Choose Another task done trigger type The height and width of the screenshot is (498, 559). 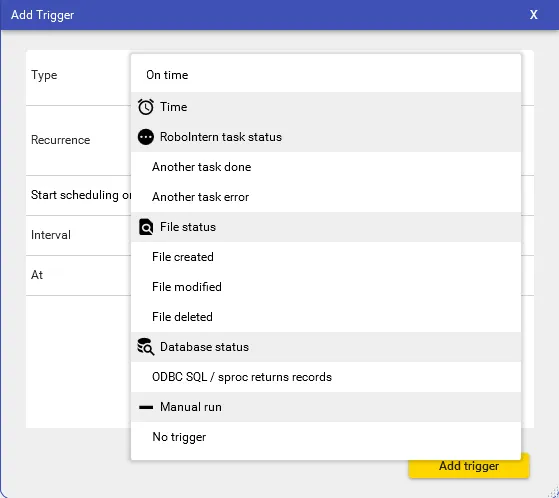point(326,167)
